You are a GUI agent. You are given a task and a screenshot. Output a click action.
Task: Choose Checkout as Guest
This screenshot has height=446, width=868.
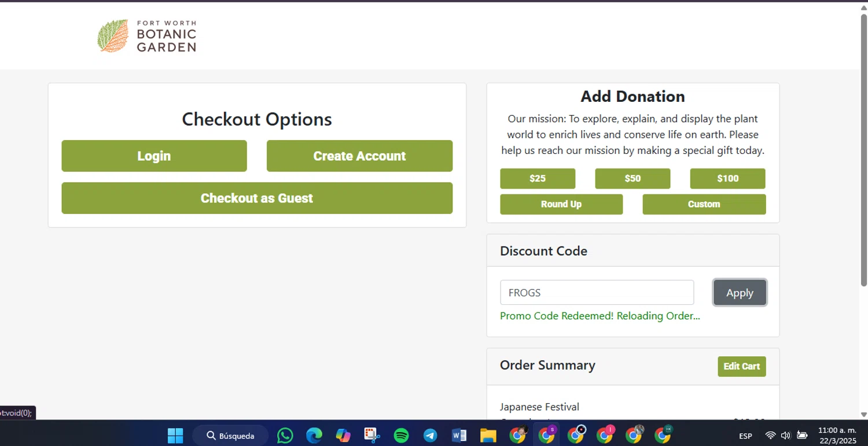coord(257,198)
